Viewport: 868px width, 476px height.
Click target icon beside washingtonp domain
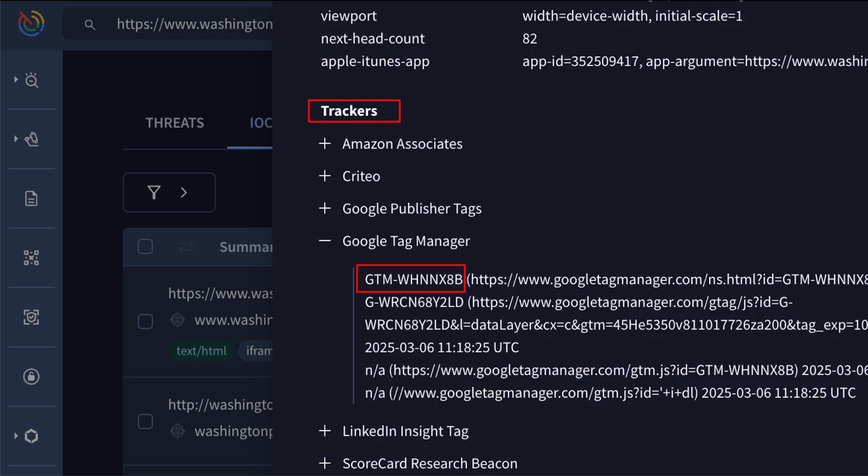pos(177,431)
